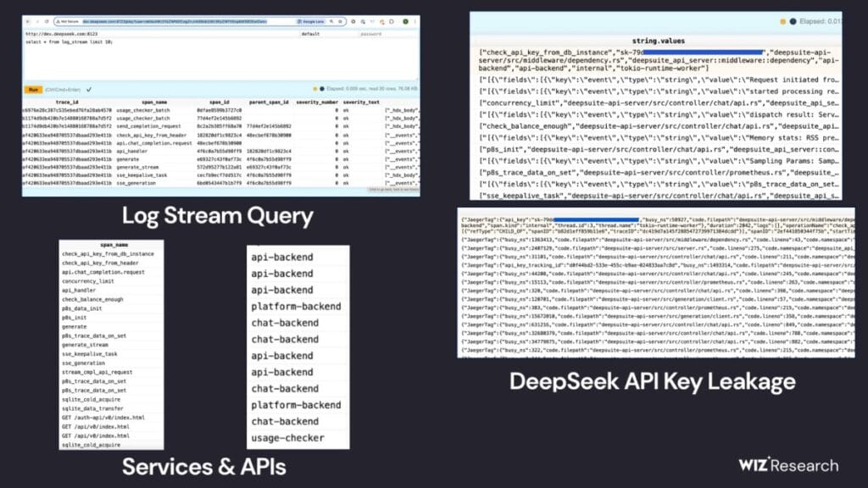Bookmark the page using the star icon

(340, 21)
